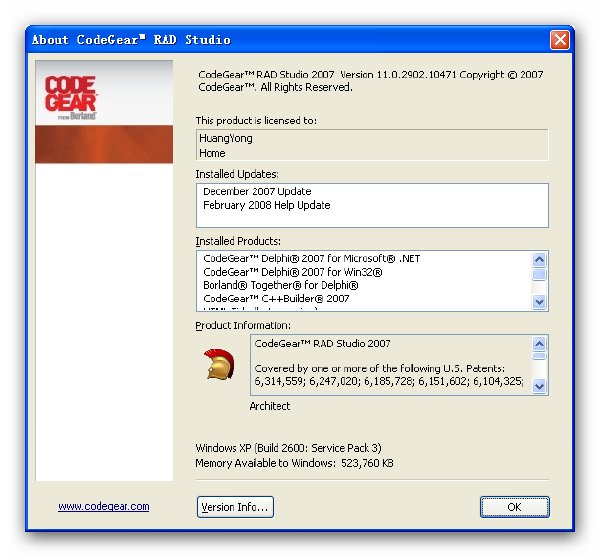Click the Architect edition label
The image size is (600, 557).
pos(270,406)
